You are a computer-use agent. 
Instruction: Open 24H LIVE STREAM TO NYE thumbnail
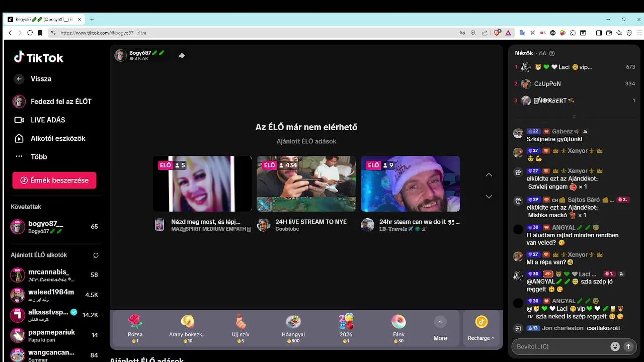[306, 184]
